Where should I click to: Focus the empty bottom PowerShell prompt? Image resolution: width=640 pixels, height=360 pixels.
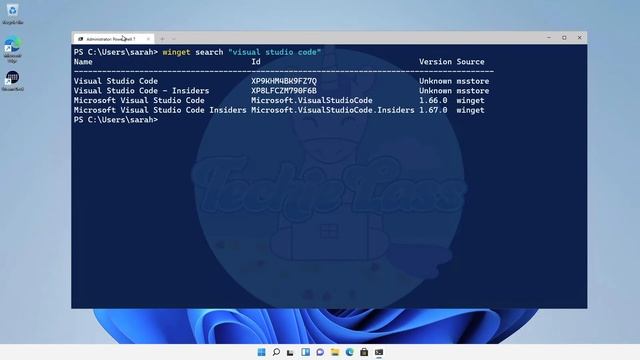(116, 120)
